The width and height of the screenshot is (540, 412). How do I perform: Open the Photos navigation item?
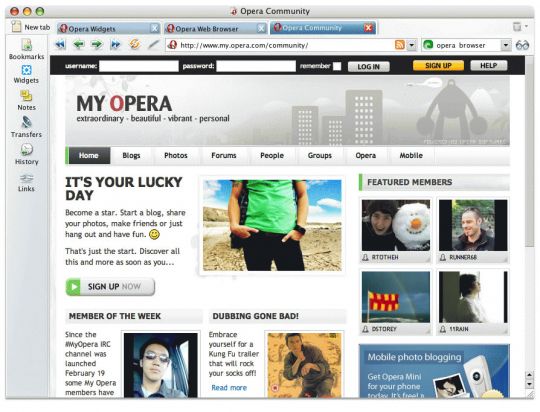(x=176, y=155)
